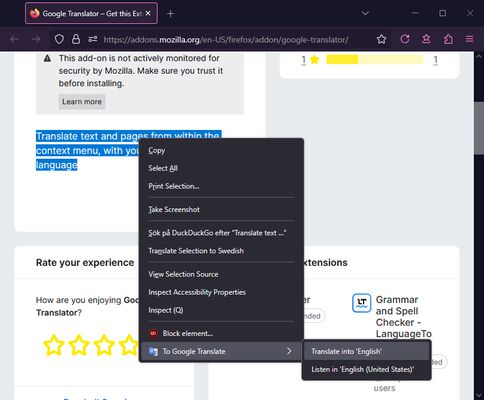The image size is (484, 400).
Task: Click the scrollbar up arrow
Action: [x=479, y=56]
